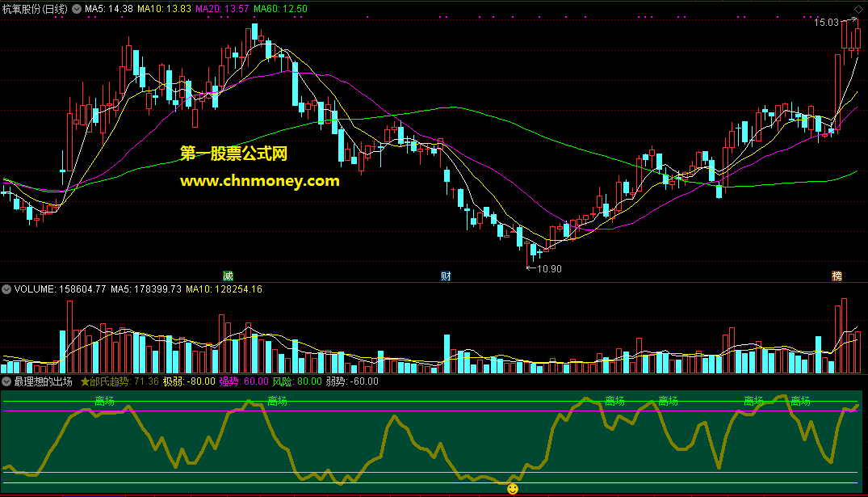Screen dimensions: 868x497
Task: Click the 强势: 60.00 label
Action: [244, 381]
